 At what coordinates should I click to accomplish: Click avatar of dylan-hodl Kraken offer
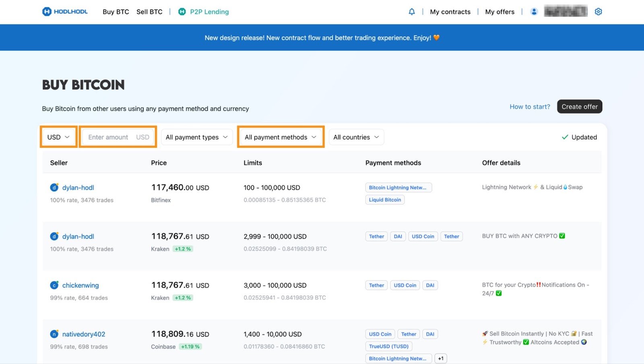(x=54, y=236)
